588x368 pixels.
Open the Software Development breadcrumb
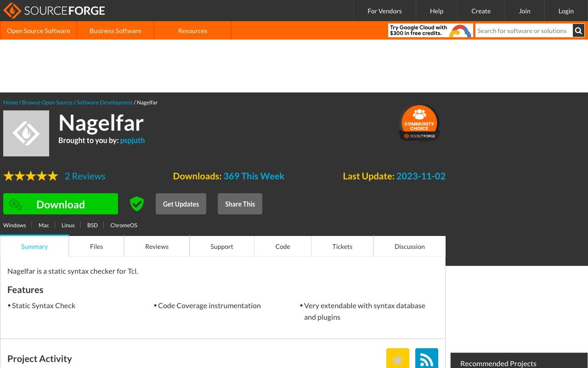pos(104,103)
